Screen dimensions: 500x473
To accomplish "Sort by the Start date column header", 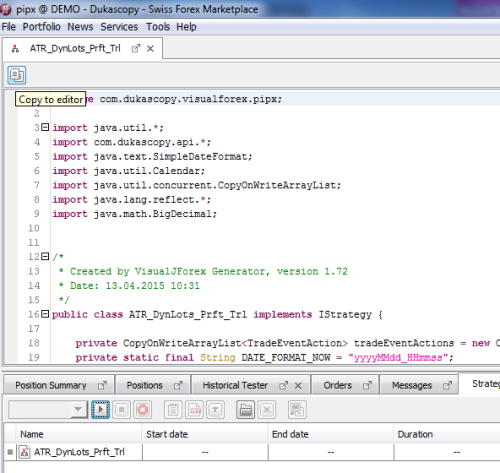I will (x=205, y=434).
